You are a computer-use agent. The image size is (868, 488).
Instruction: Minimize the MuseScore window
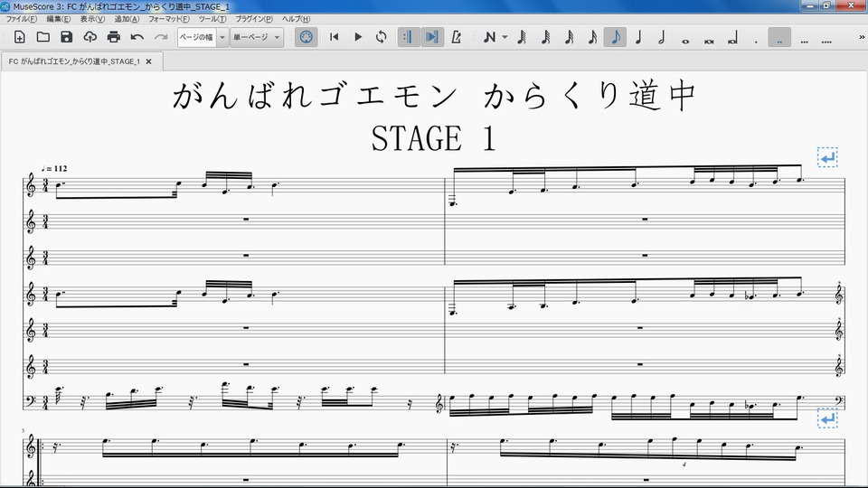810,5
